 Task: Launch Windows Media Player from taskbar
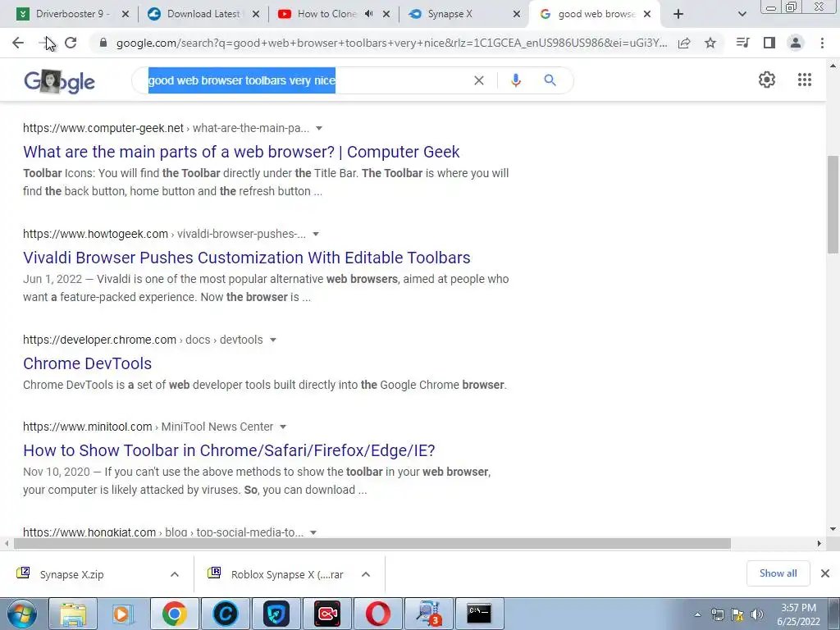point(123,614)
